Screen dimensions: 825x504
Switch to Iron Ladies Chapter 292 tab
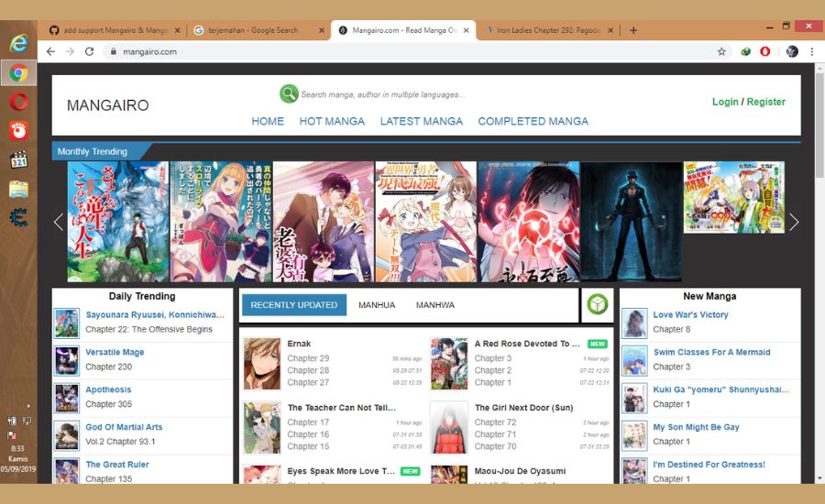point(547,30)
